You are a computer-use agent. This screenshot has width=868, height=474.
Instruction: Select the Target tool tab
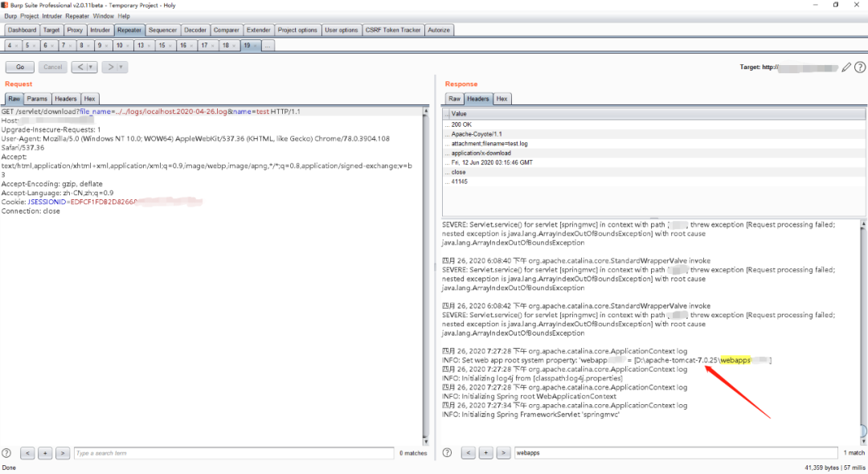coord(51,30)
